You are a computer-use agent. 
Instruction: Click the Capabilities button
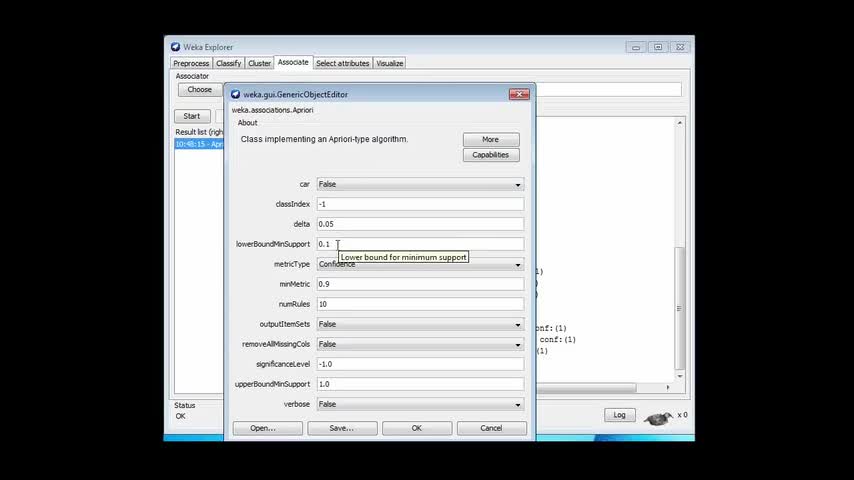[x=491, y=155]
